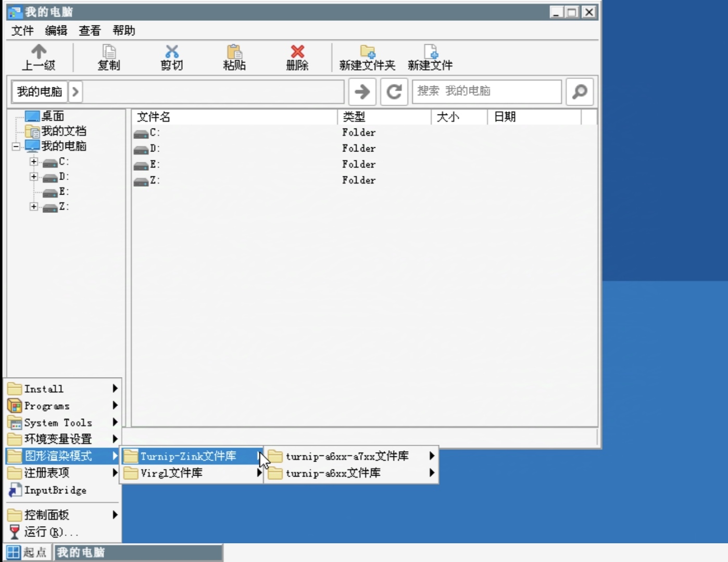Click the 起点 start button
728x562 pixels.
pyautogui.click(x=27, y=552)
